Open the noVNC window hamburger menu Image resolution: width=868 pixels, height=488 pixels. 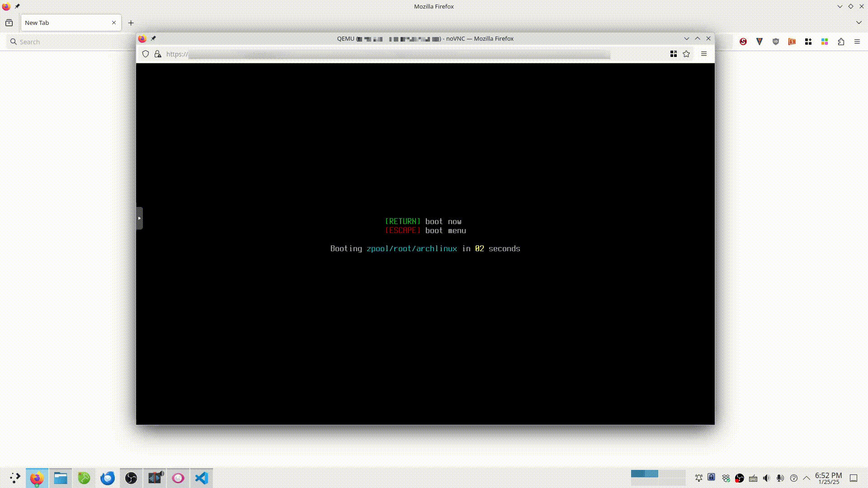704,54
